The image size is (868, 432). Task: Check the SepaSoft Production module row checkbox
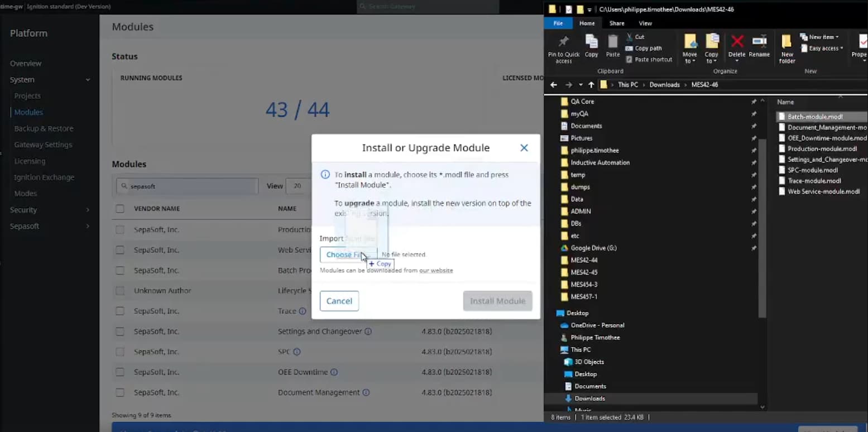click(x=120, y=229)
